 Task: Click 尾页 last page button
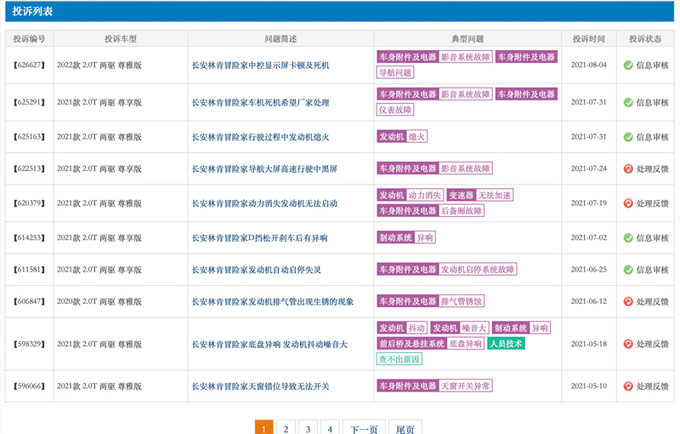(405, 428)
